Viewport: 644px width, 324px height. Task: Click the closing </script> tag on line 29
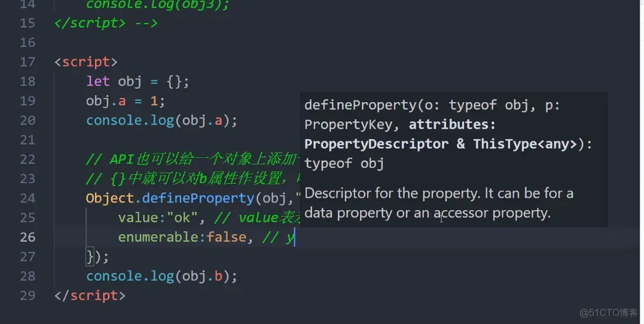coord(90,296)
